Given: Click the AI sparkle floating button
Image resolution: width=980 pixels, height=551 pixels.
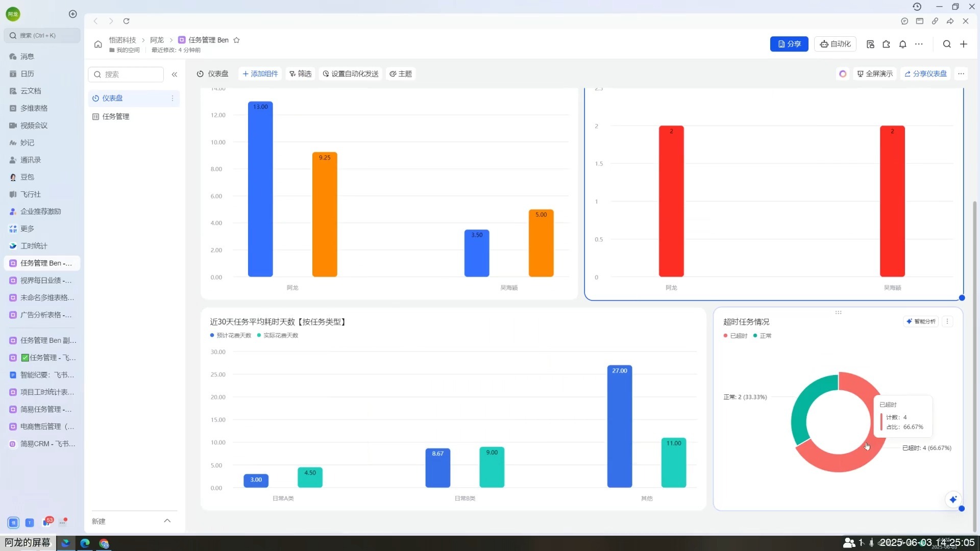Looking at the screenshot, I should click(953, 499).
